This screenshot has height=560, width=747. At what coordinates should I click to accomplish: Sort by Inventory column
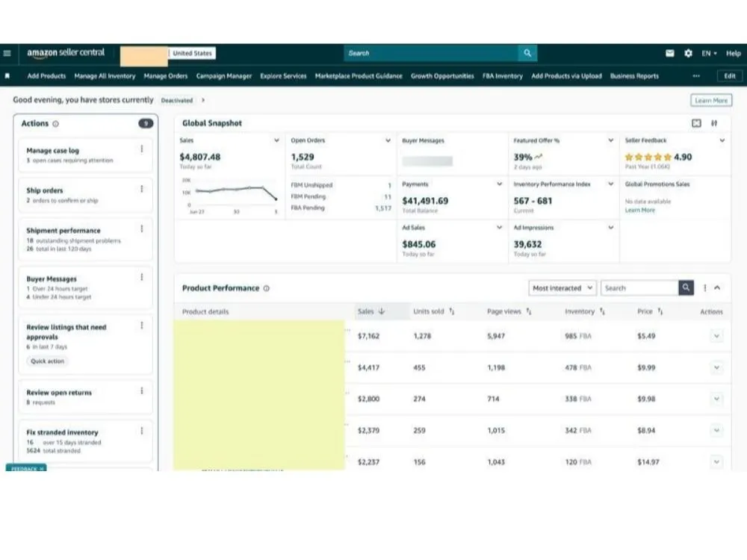point(602,311)
